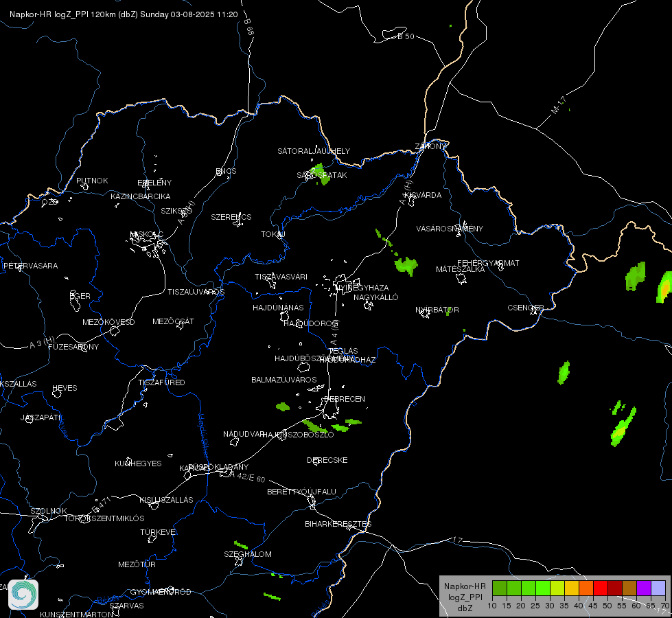Select the KUNHEGYES city label
Screen dimensions: 672x618
tap(138, 463)
